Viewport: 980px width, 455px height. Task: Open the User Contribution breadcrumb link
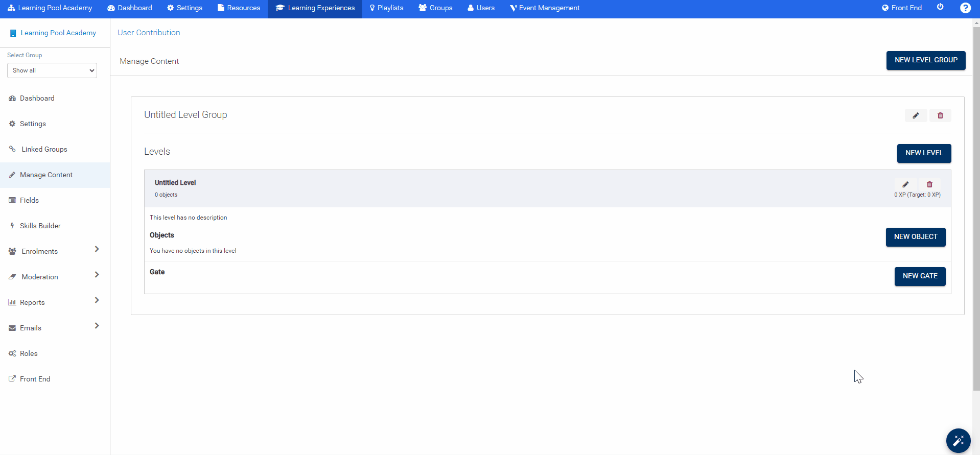[149, 33]
